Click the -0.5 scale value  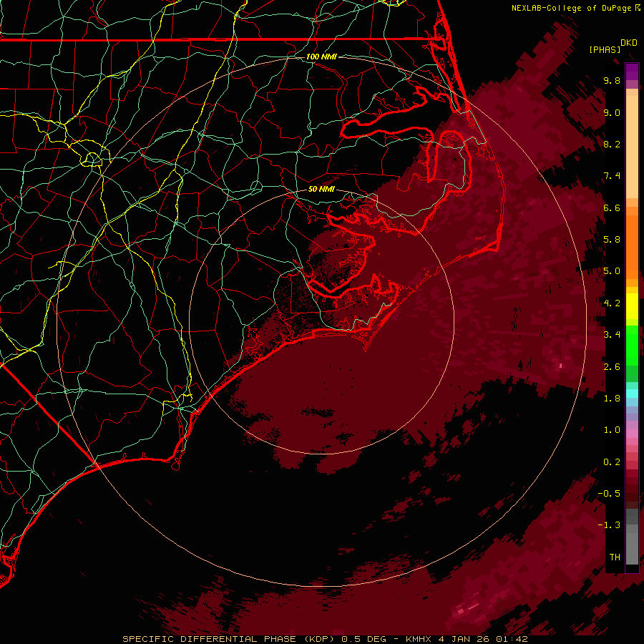coord(609,494)
